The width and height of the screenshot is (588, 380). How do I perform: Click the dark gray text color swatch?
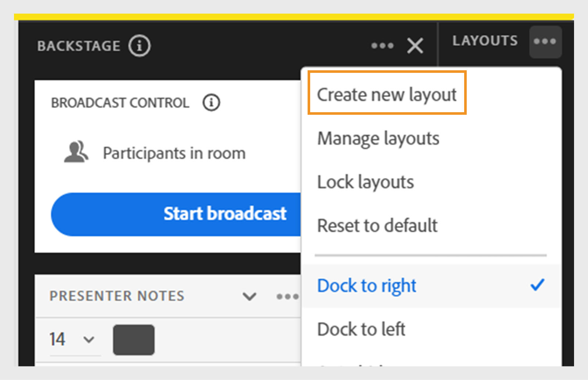pyautogui.click(x=134, y=340)
